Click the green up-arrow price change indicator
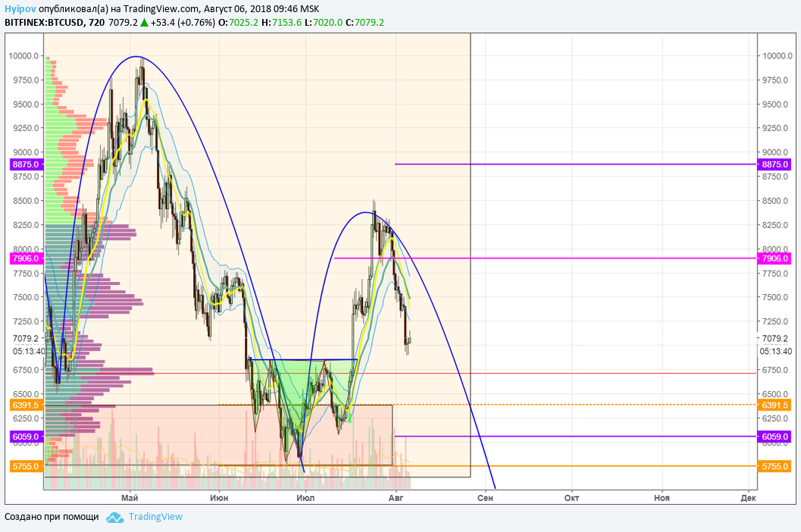The width and height of the screenshot is (801, 532). click(x=145, y=23)
